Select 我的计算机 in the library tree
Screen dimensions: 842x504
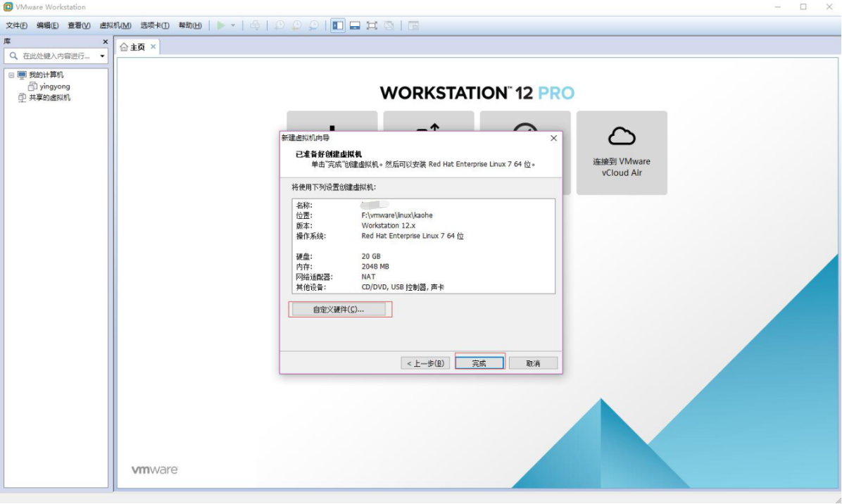[46, 75]
